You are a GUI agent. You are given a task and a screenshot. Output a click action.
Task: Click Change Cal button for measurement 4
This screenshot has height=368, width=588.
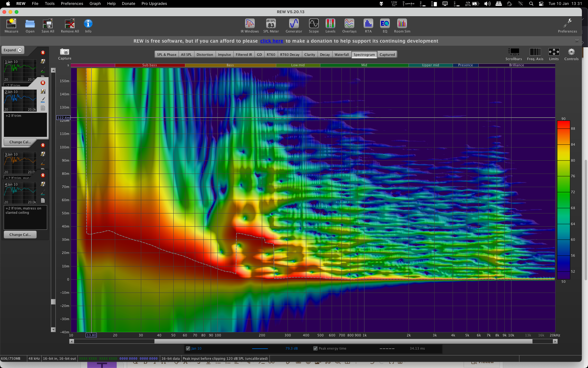tap(20, 235)
